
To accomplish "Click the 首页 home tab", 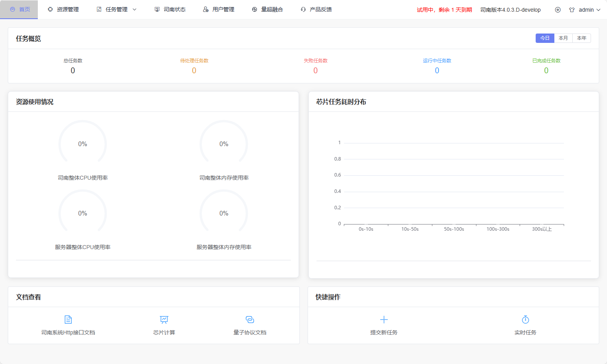I will coord(19,9).
